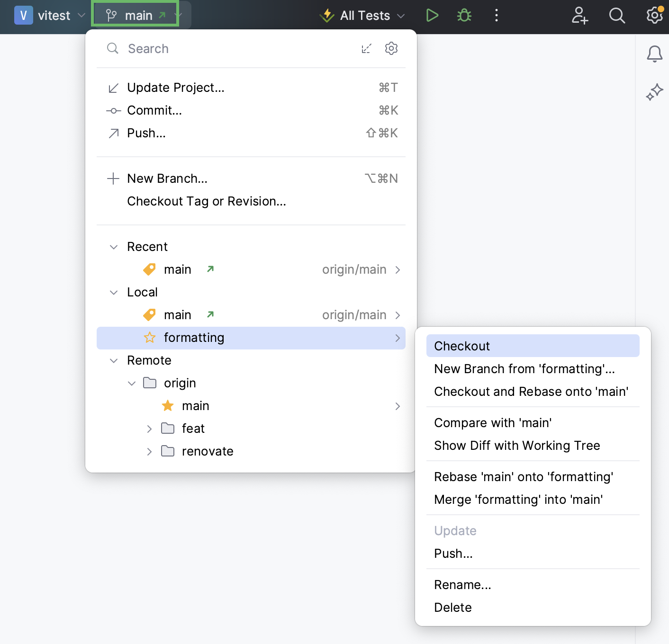Open the AI Assistant sparkle icon

click(654, 91)
